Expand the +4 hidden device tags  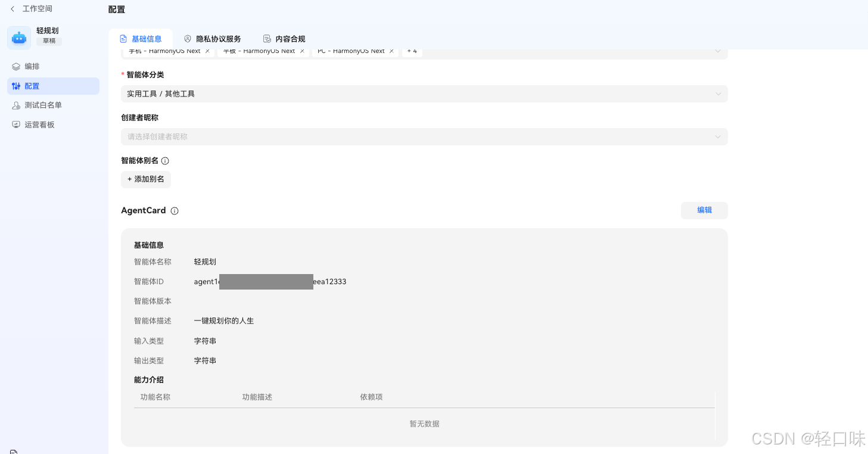(x=412, y=51)
